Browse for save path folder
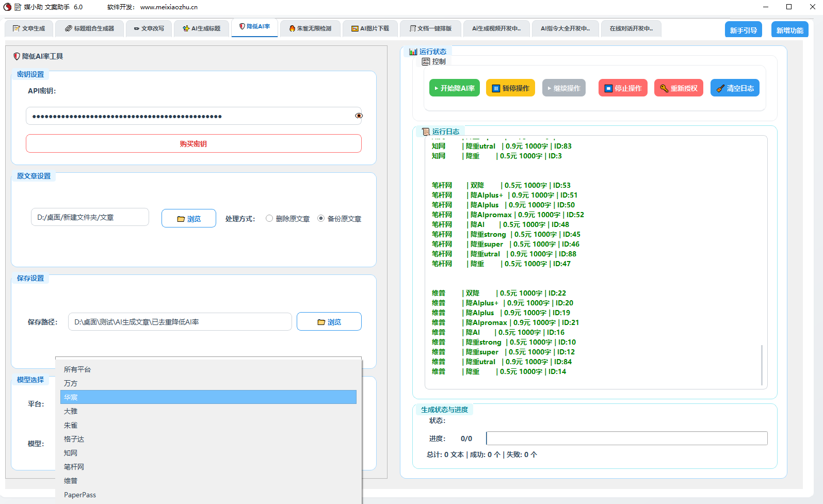 click(329, 322)
